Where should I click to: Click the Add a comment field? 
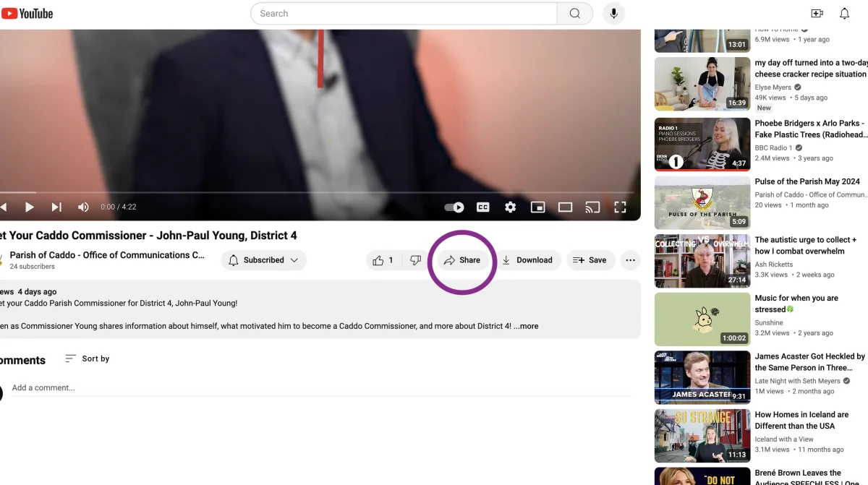(318, 388)
